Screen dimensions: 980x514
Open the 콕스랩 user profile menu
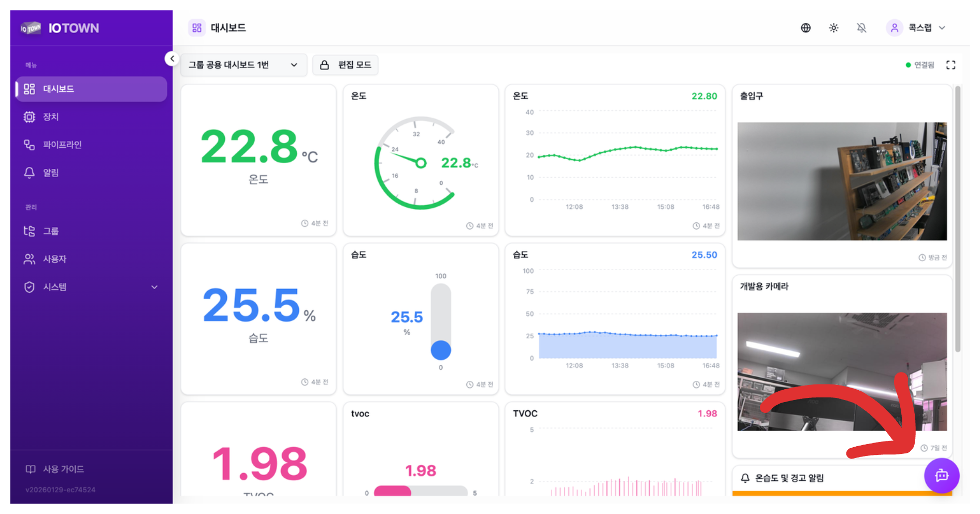pos(916,28)
